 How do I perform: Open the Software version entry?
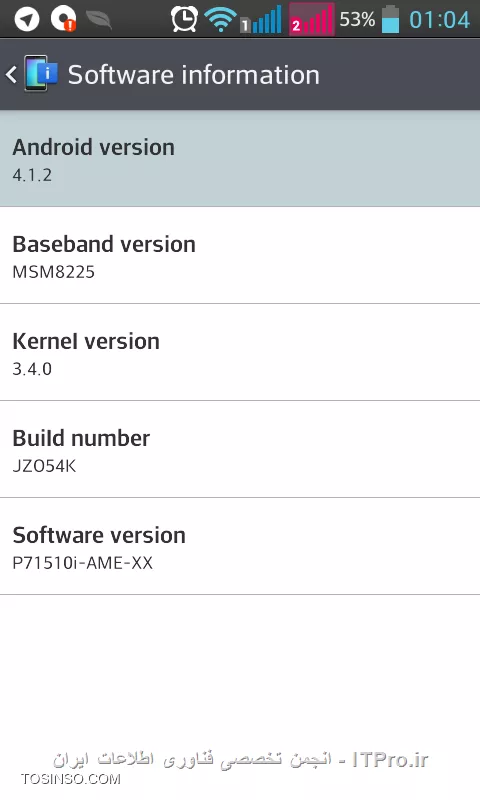pos(240,546)
